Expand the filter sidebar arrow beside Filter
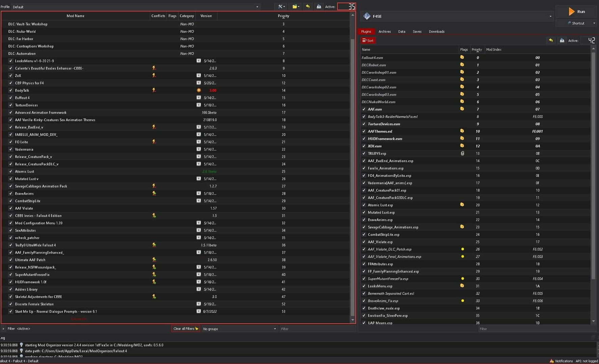599x364 pixels. pyautogui.click(x=3, y=329)
